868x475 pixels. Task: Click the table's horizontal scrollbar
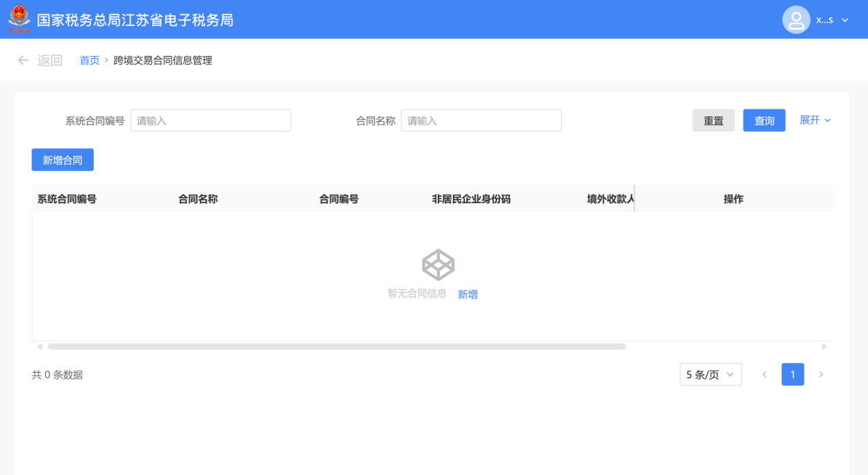[337, 347]
